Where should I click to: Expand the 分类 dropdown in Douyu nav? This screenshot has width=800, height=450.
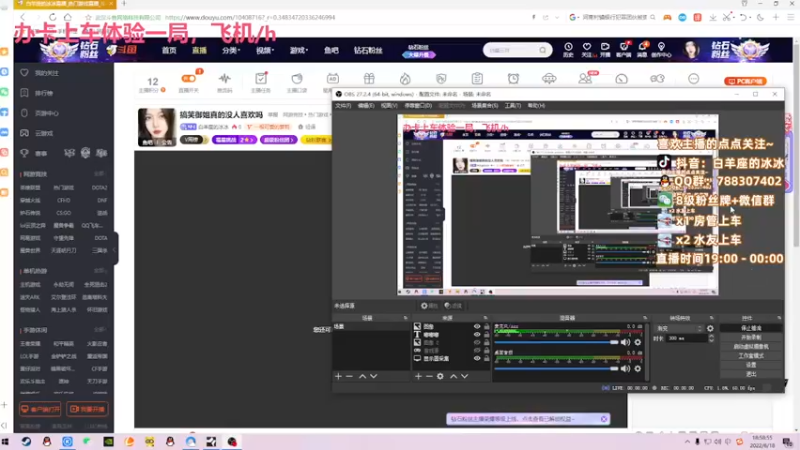(231, 51)
